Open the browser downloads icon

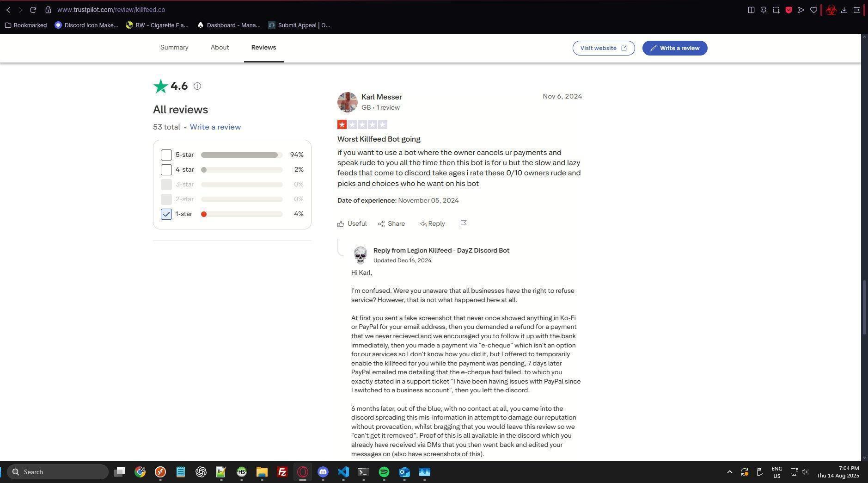[x=844, y=10]
